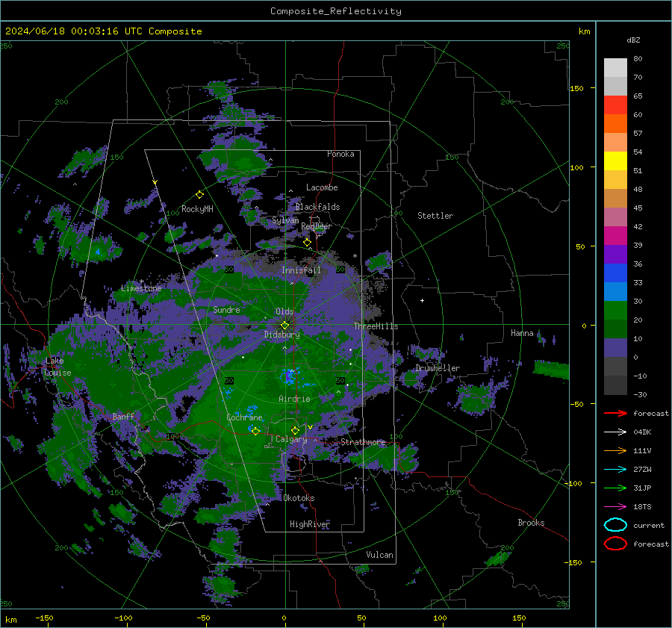Click the white 04DK arrow icon
The image size is (672, 628).
pyautogui.click(x=615, y=432)
